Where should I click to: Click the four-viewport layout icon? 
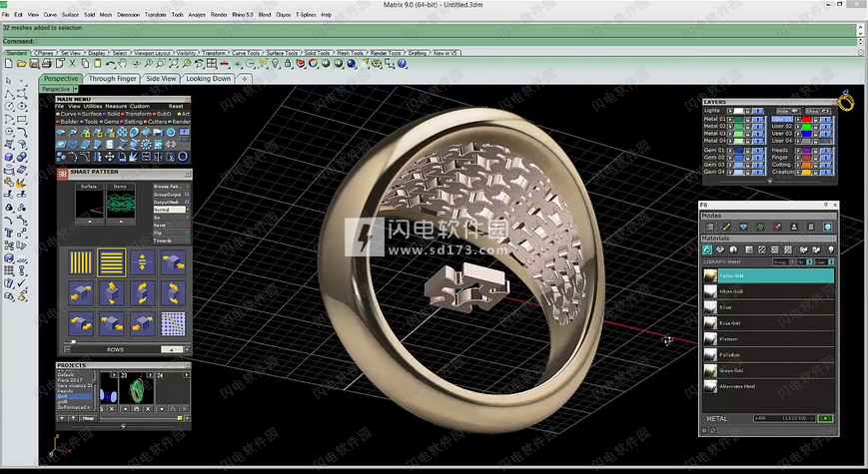(x=212, y=64)
